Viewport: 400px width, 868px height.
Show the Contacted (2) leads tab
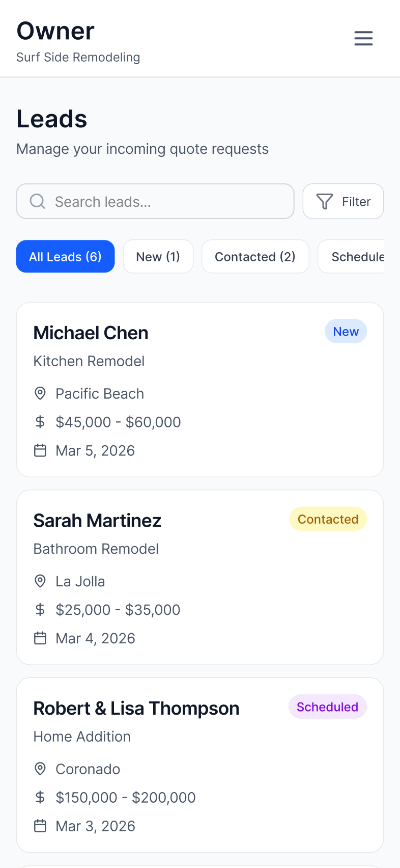[x=255, y=256]
